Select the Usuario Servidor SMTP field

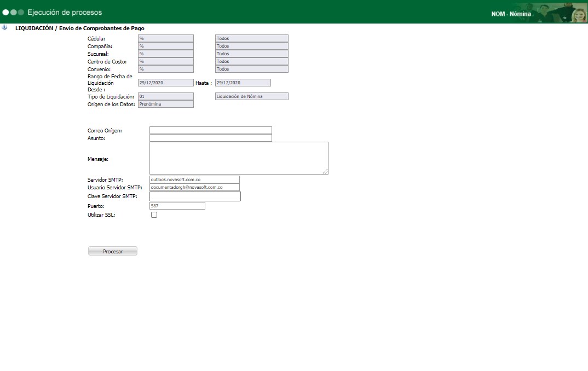click(194, 187)
